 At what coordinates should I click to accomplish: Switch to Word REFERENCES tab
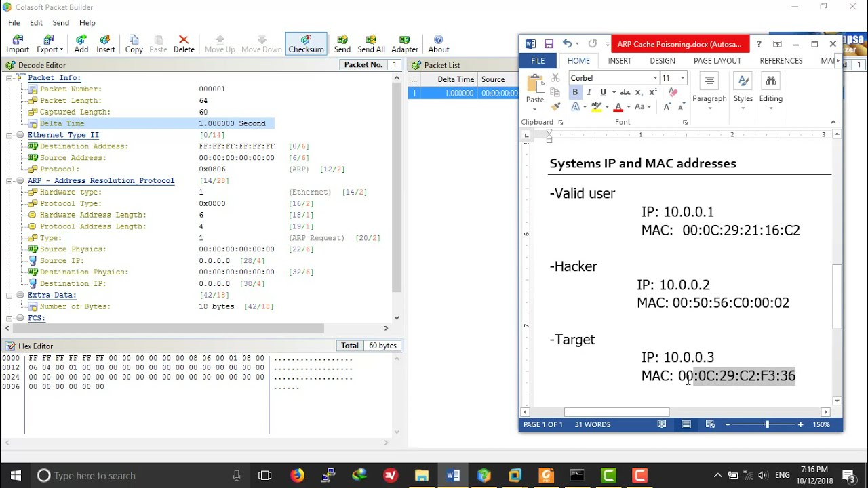[781, 61]
